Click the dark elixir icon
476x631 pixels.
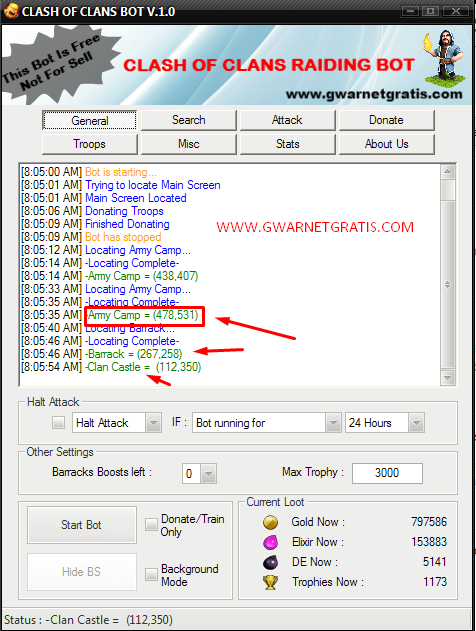point(270,562)
